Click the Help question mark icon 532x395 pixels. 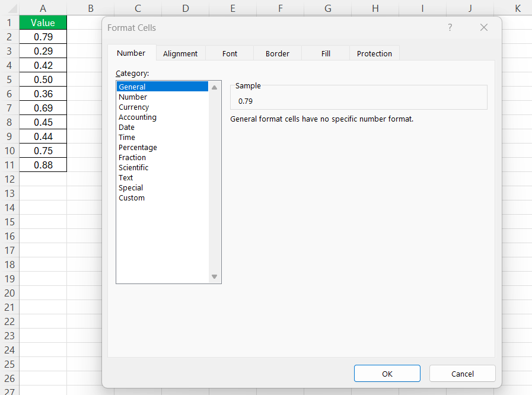point(450,27)
